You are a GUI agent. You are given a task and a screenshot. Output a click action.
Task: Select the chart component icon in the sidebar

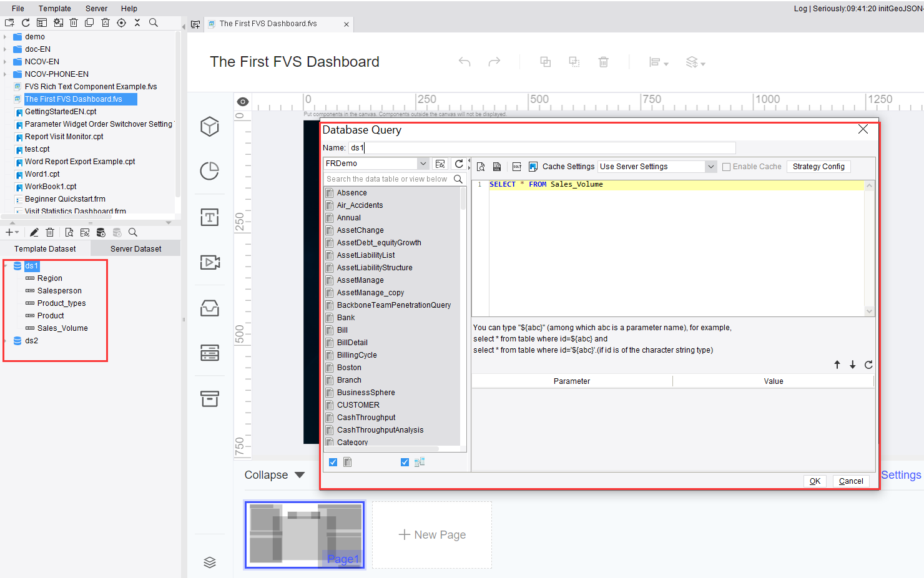pos(210,170)
